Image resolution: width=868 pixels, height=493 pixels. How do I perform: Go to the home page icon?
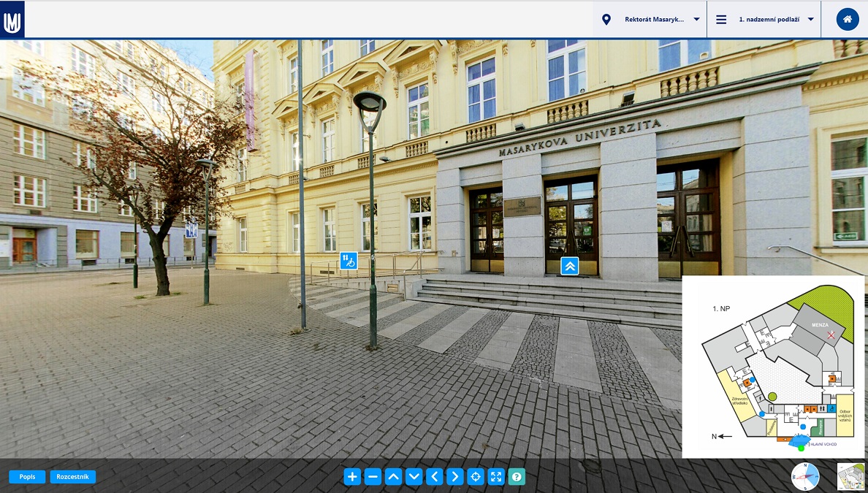tap(847, 20)
